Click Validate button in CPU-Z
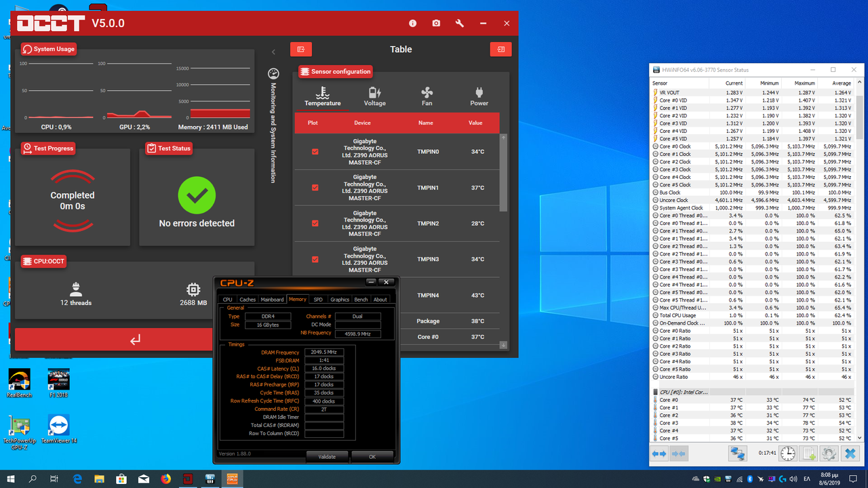 click(x=327, y=456)
